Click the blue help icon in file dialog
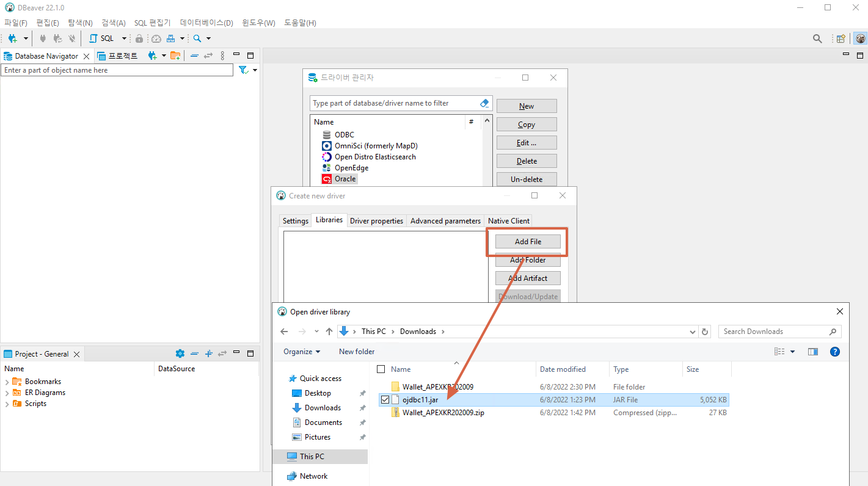This screenshot has height=486, width=868. [x=835, y=352]
